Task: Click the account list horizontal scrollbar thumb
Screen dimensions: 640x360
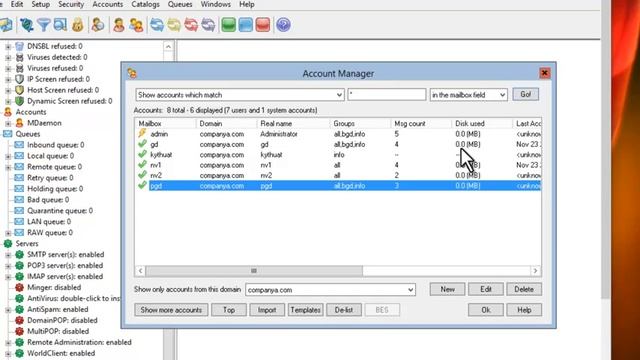Action: click(254, 271)
